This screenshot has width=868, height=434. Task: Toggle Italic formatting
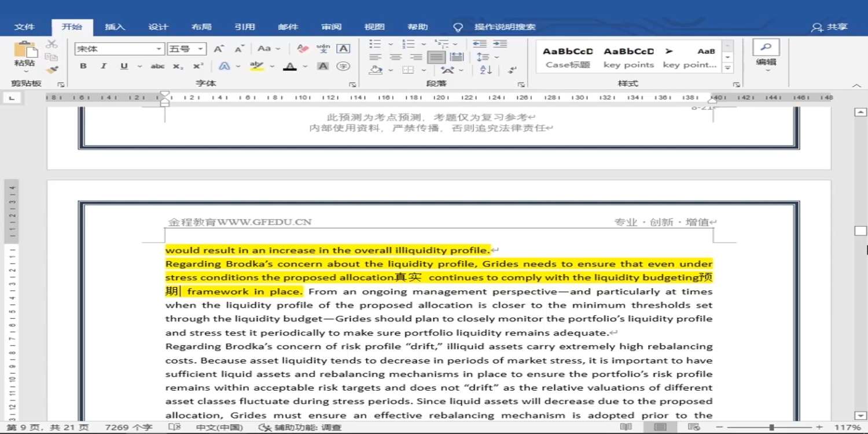(x=104, y=67)
